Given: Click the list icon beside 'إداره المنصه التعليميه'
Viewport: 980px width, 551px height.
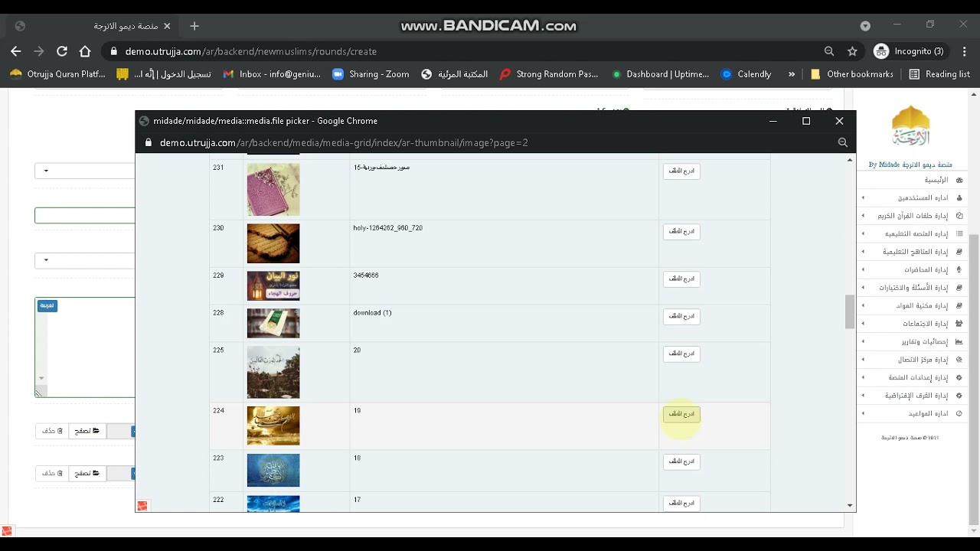Looking at the screenshot, I should [959, 233].
